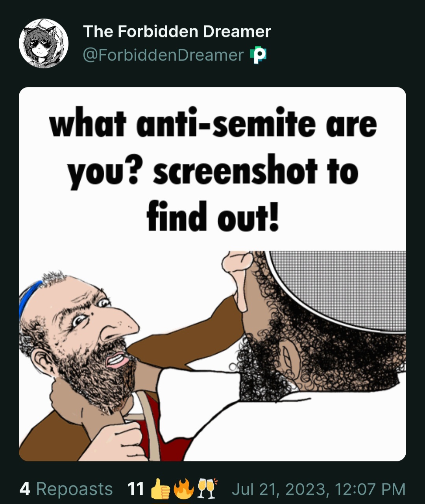Select the thumbs-up reaction emoji
The height and width of the screenshot is (504, 425).
coord(160,489)
